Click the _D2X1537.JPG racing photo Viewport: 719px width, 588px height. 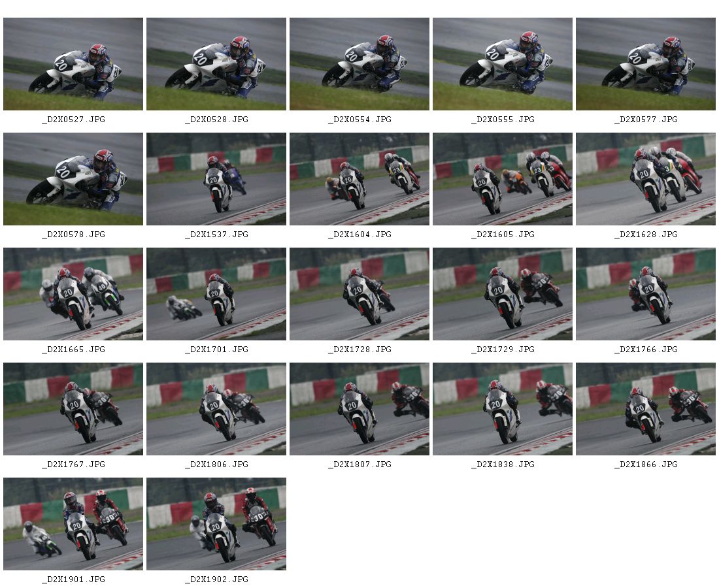pos(216,179)
